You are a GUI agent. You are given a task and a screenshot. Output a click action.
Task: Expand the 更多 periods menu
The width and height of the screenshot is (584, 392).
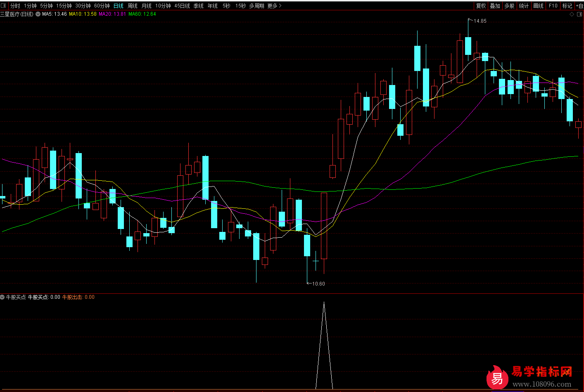pos(274,6)
